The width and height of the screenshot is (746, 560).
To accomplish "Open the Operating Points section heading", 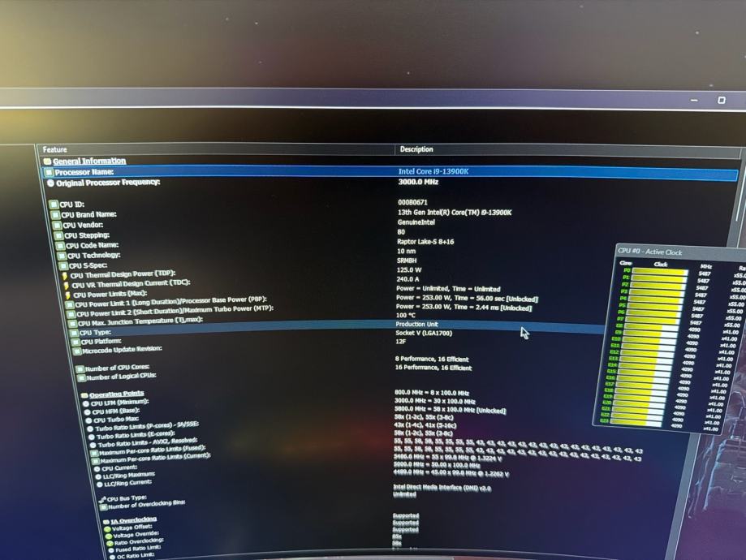I will (117, 394).
